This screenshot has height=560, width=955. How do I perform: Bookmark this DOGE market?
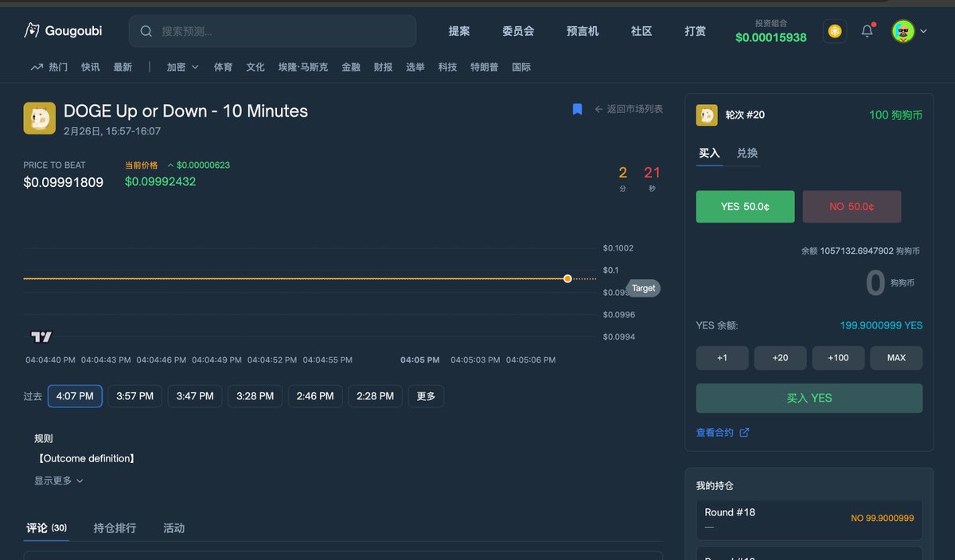point(578,109)
